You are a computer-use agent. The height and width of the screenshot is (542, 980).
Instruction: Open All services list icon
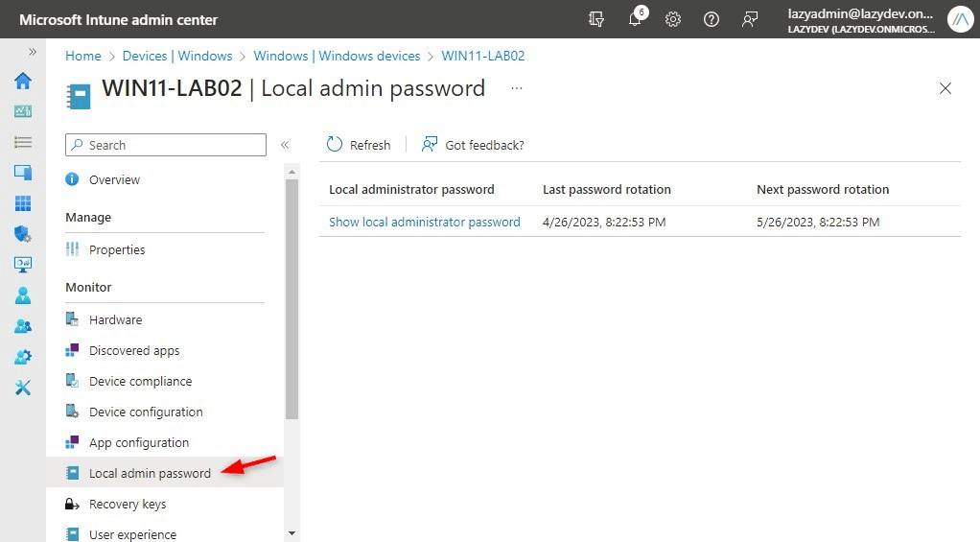[x=23, y=142]
